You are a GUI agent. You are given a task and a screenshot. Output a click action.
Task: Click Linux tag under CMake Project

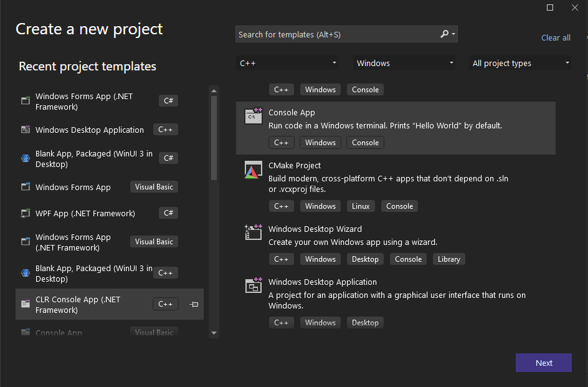coord(361,206)
